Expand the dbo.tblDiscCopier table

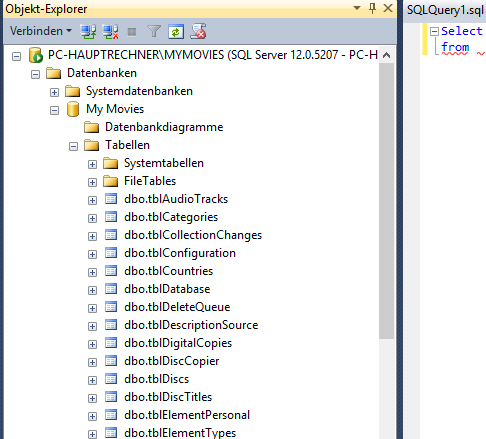point(92,362)
